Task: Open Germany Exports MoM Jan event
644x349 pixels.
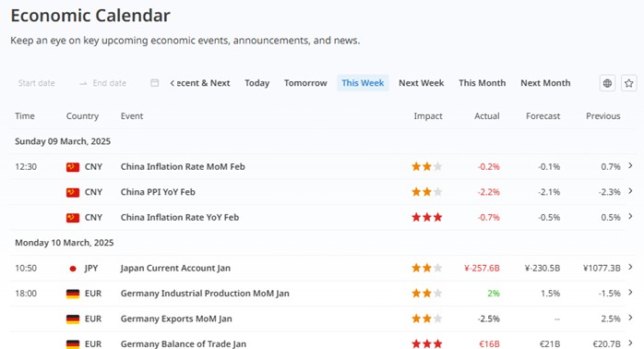Action: pos(176,319)
